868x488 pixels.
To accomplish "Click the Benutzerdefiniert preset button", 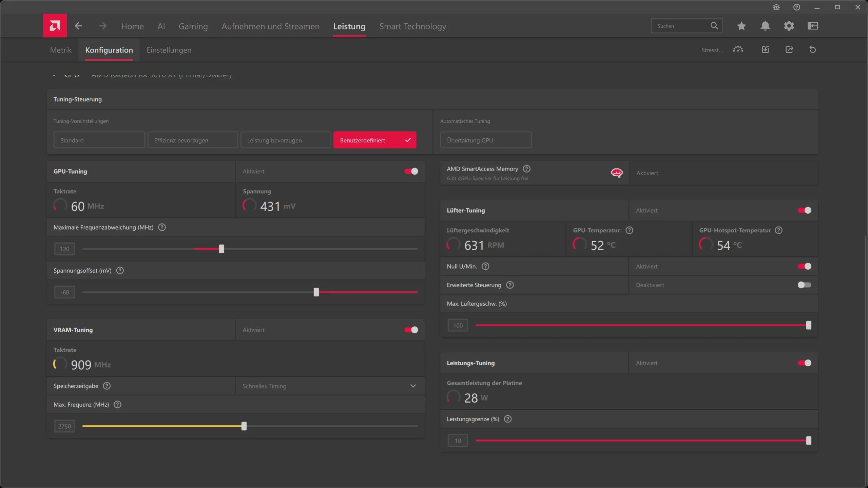I will point(374,140).
